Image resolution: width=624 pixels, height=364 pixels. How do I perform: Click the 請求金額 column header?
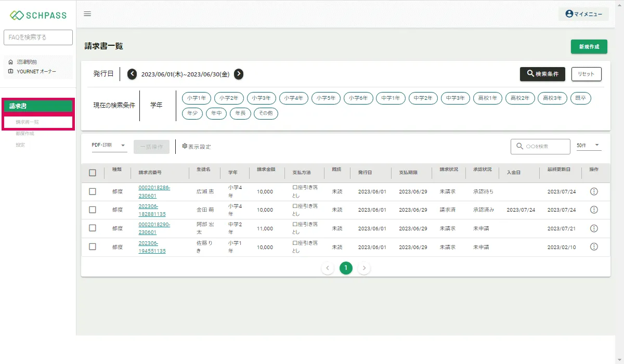tap(266, 170)
